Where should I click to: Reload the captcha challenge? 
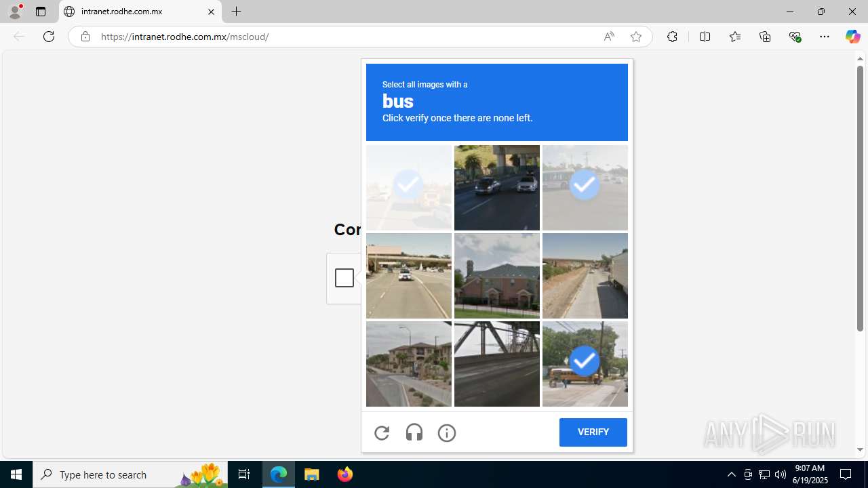(x=382, y=432)
